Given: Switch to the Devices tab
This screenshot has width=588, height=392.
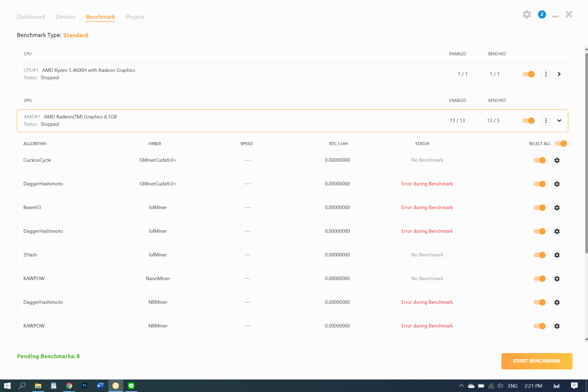Looking at the screenshot, I should point(65,17).
